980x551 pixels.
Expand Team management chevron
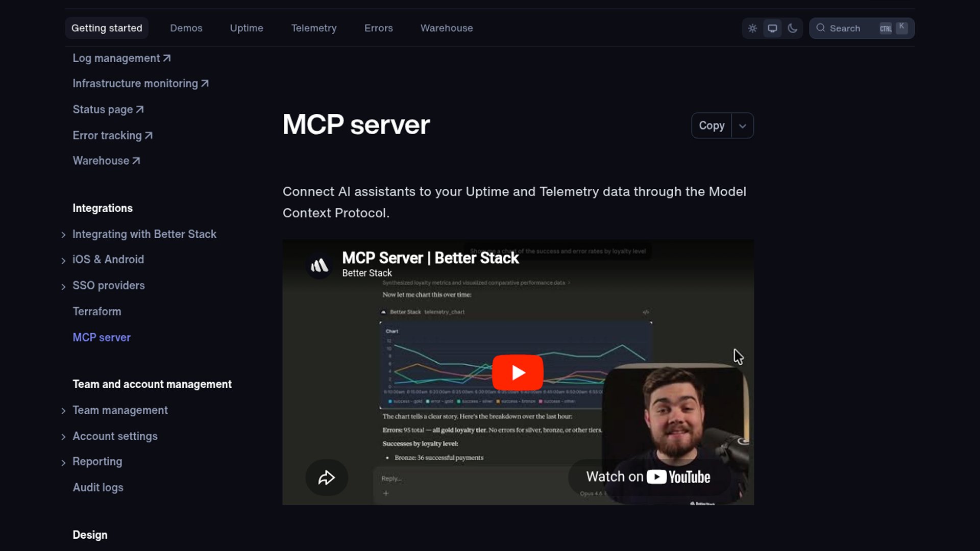[63, 411]
